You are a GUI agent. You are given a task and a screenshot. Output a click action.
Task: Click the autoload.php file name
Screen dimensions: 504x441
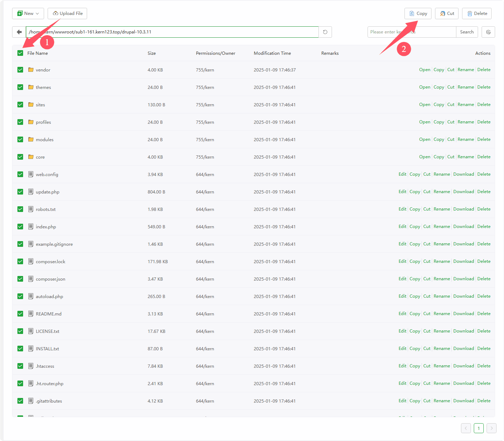(49, 296)
